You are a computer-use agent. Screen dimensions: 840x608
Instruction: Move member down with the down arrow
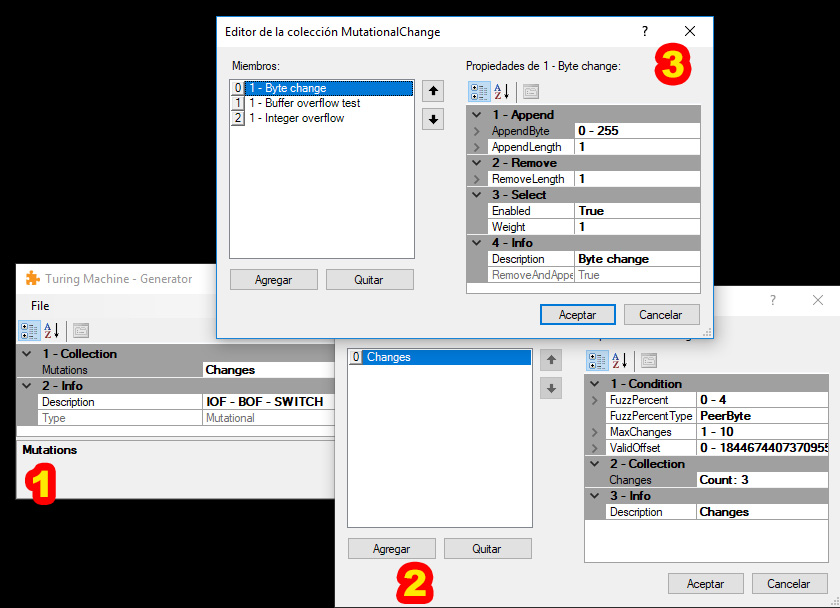(x=433, y=119)
